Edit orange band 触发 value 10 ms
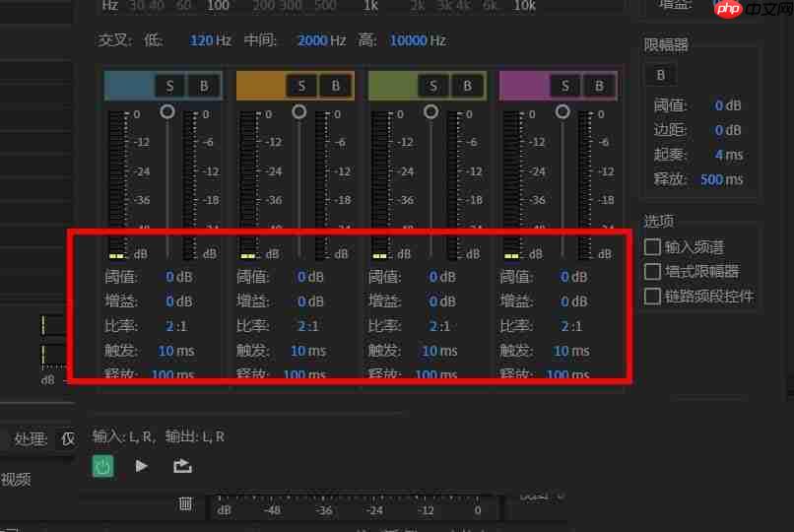794x532 pixels. click(x=308, y=351)
